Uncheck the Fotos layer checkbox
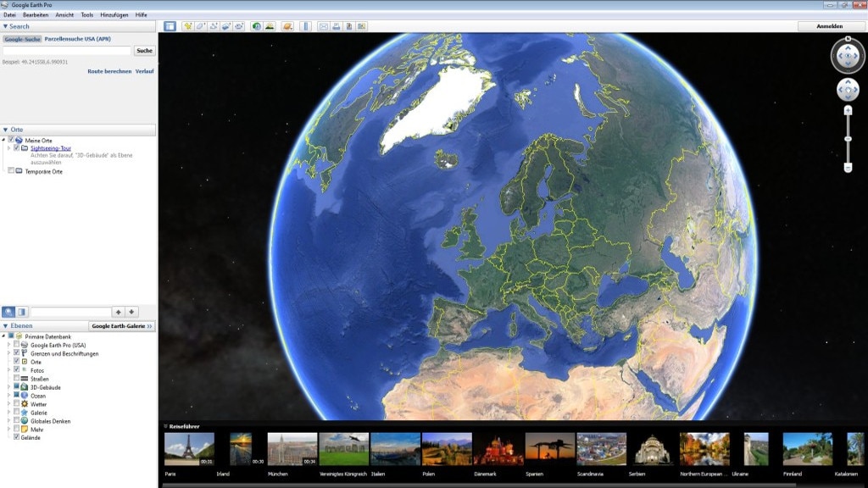This screenshot has width=868, height=488. tap(17, 369)
